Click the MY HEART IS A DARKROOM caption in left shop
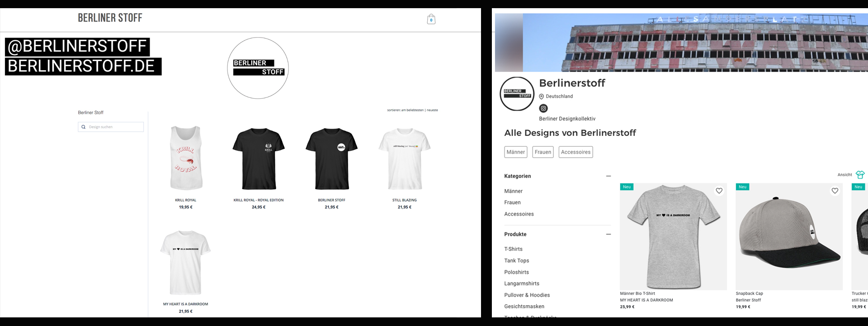Image resolution: width=868 pixels, height=326 pixels. pos(186,304)
